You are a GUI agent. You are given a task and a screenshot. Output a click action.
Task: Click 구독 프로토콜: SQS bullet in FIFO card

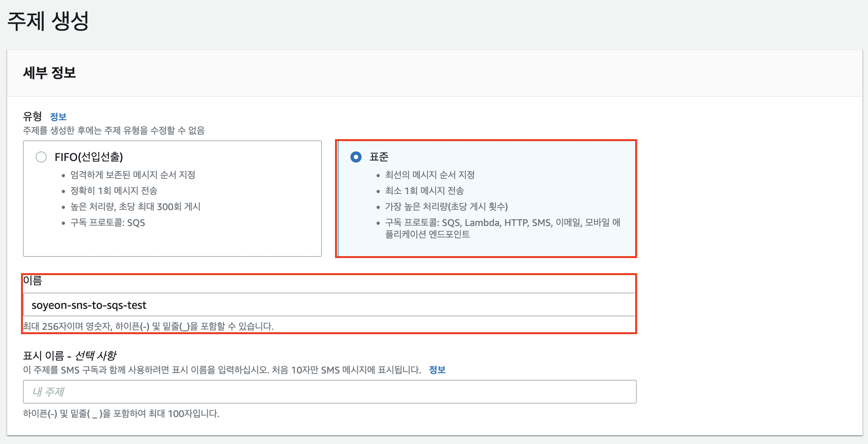[107, 223]
